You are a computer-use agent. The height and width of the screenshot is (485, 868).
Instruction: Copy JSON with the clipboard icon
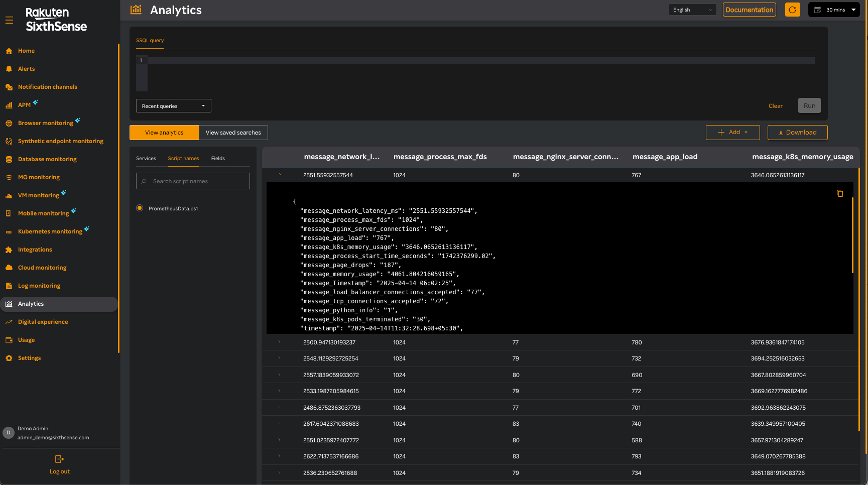[x=840, y=193]
